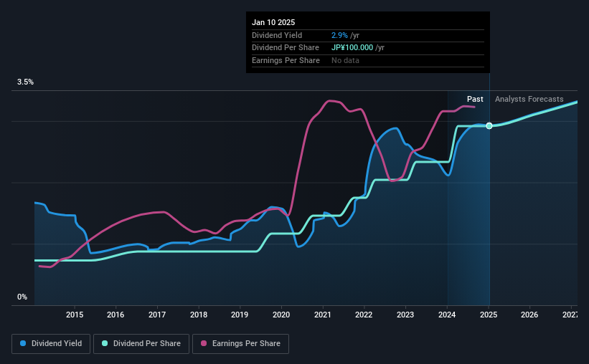Click the 2026 x-axis year label
The image size is (589, 364).
click(529, 315)
